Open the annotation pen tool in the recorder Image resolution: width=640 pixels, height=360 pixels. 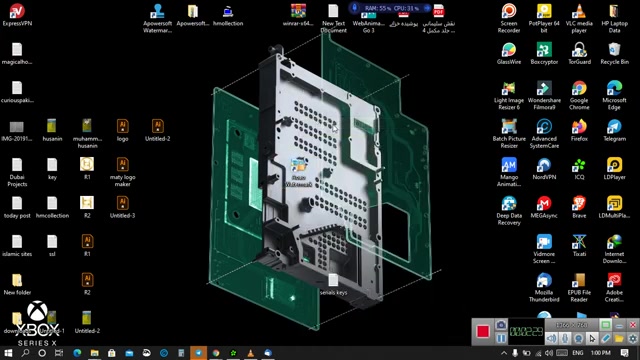(x=605, y=338)
